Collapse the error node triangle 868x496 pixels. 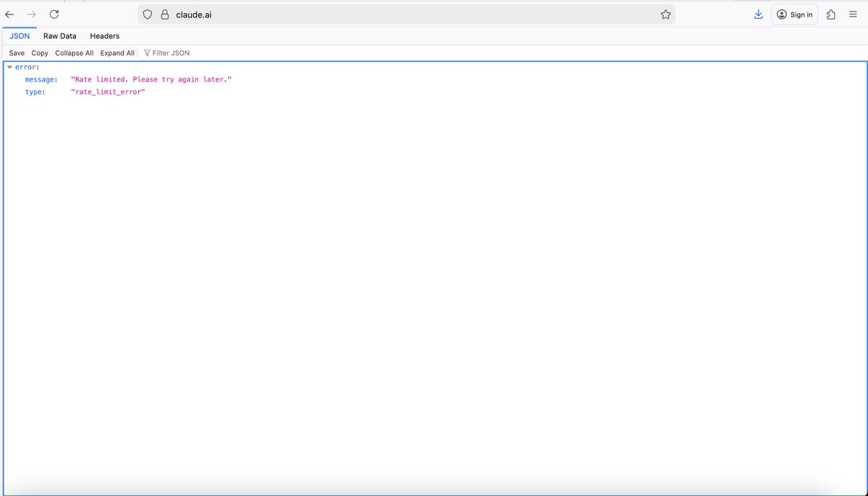(x=9, y=67)
